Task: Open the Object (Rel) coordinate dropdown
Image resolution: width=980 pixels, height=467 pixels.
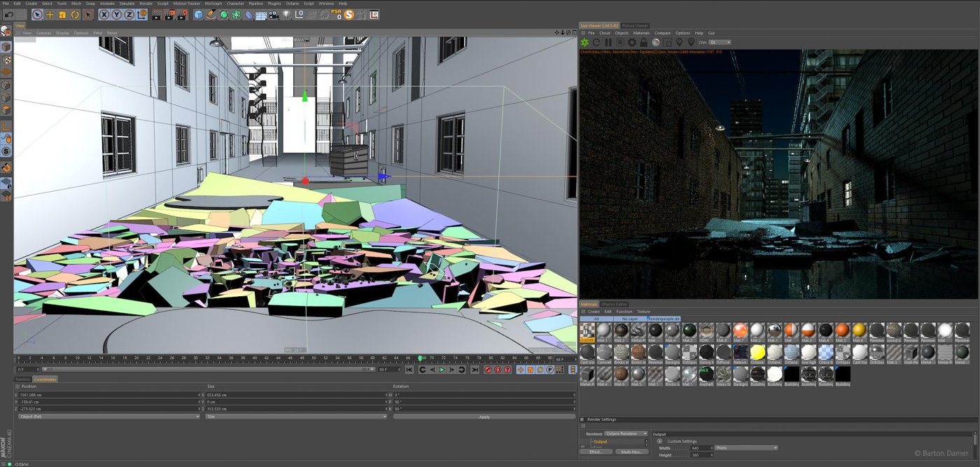Action: pos(108,417)
